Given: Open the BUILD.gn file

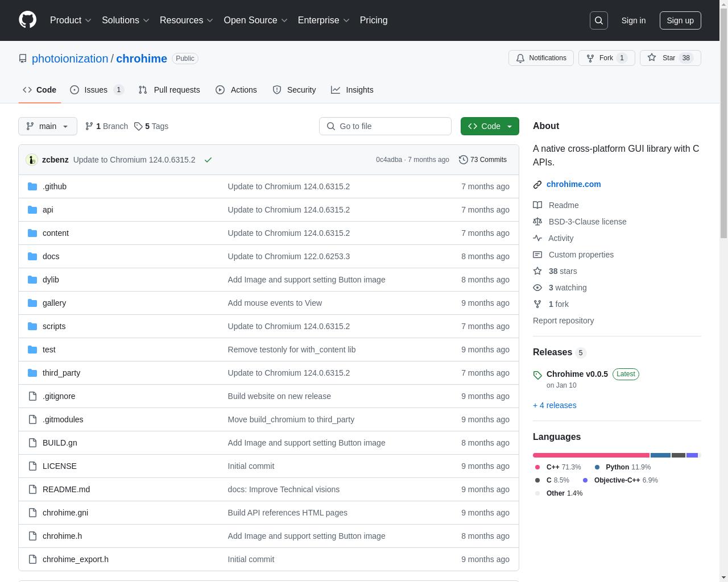Looking at the screenshot, I should [x=60, y=443].
